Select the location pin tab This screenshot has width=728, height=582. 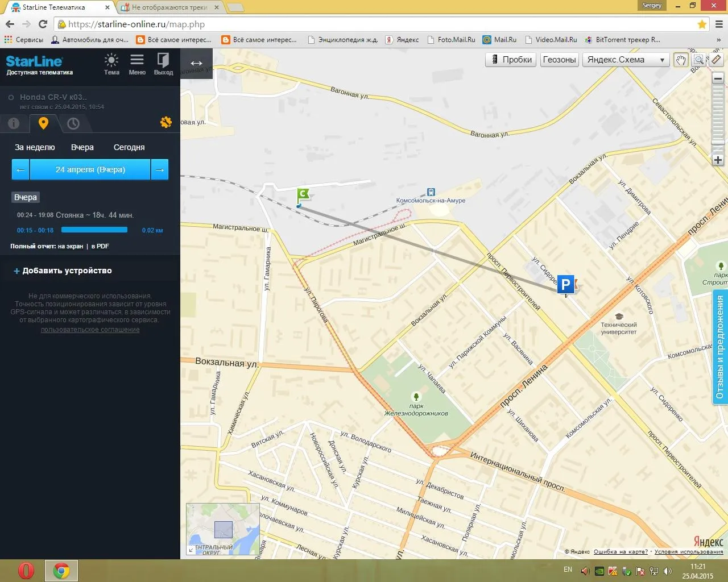click(43, 123)
